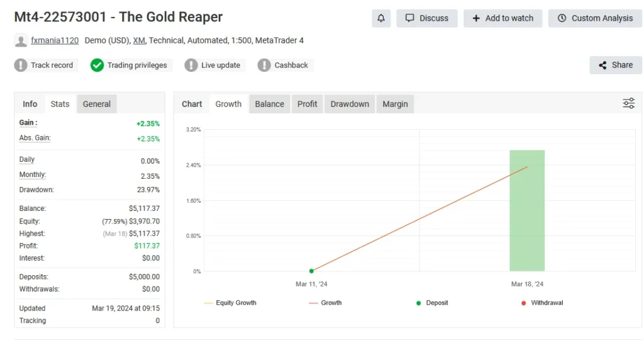Select the Drawdown chart tab

pos(350,104)
